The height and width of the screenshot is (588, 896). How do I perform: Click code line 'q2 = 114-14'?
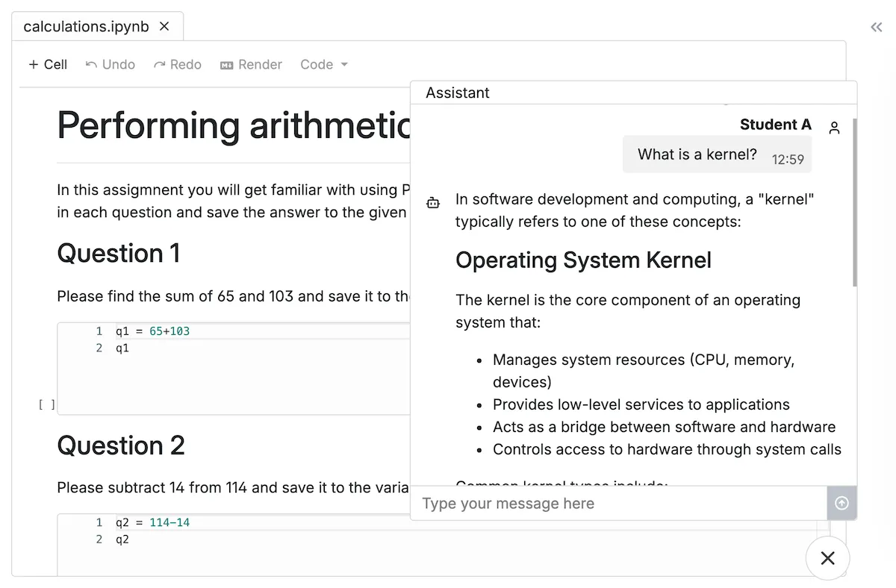[x=152, y=522]
